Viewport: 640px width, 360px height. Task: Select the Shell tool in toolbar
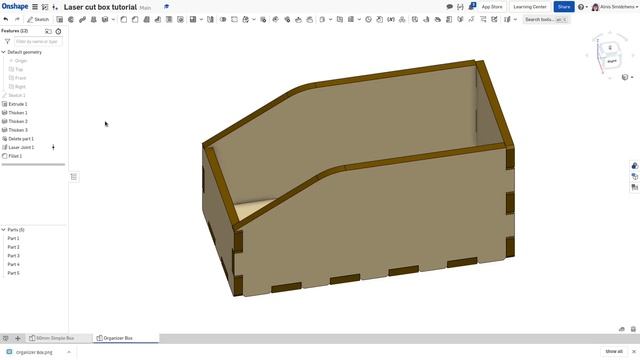click(x=169, y=19)
